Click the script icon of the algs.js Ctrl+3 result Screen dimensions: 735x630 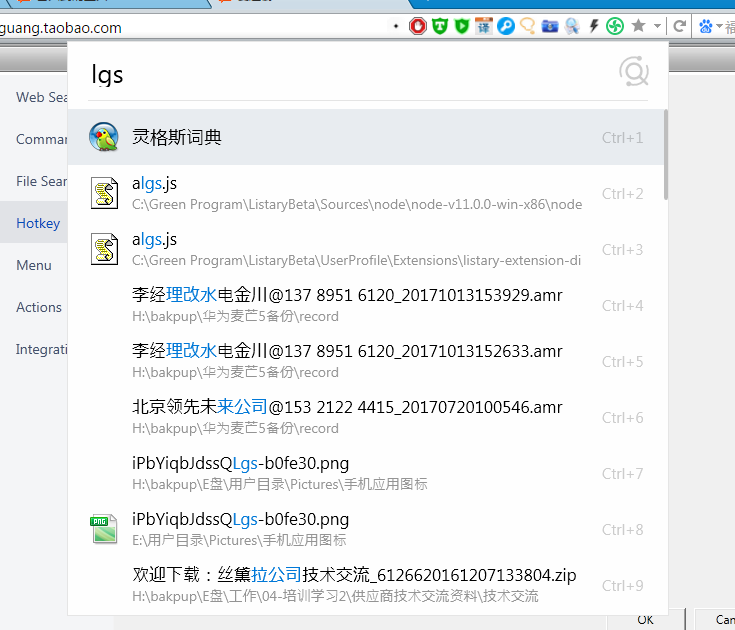pos(104,249)
